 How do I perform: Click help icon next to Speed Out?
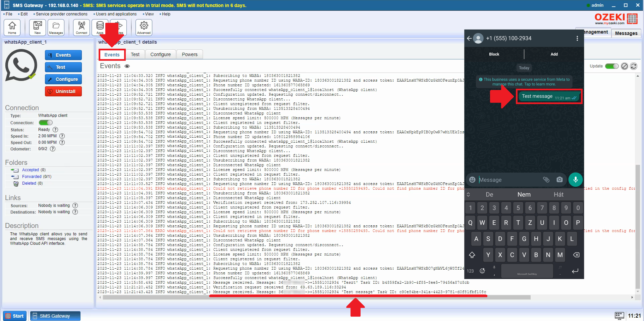(x=62, y=142)
